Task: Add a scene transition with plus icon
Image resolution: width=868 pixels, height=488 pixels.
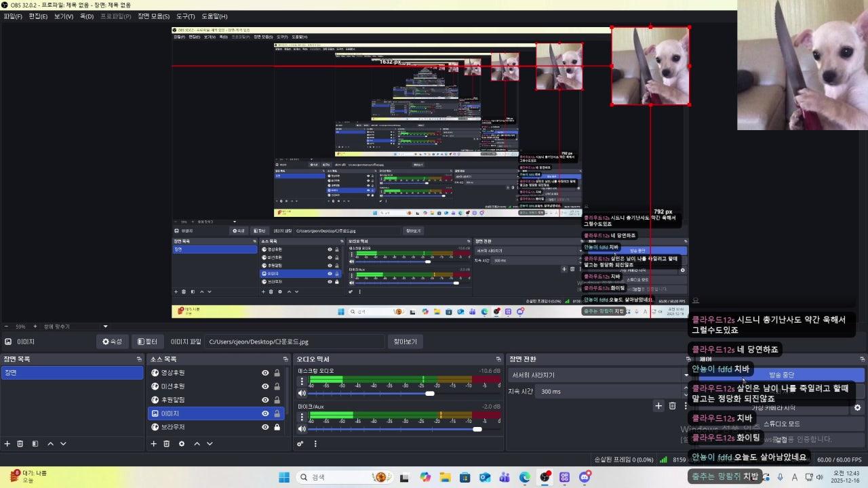Action: pos(658,406)
